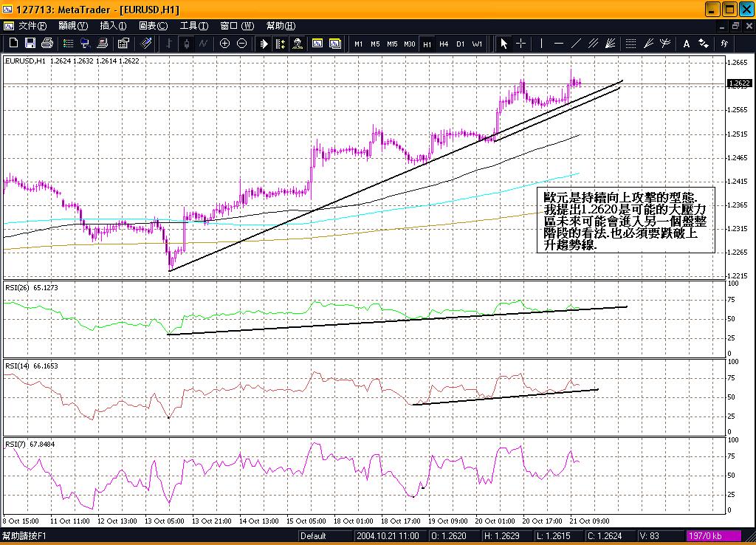756x545 pixels.
Task: Select the crosshair tool
Action: tap(520, 44)
